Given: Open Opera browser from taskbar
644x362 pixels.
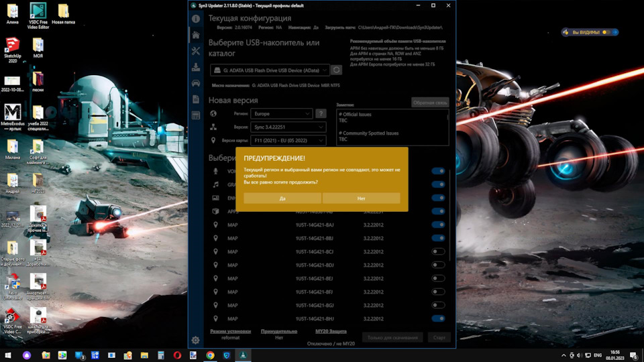Looking at the screenshot, I should coord(177,355).
